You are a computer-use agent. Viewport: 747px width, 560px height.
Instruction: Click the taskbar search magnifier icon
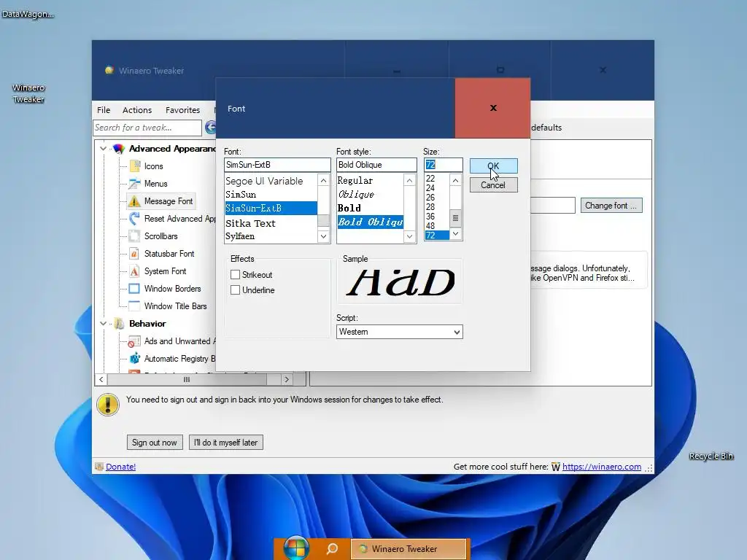tap(332, 548)
